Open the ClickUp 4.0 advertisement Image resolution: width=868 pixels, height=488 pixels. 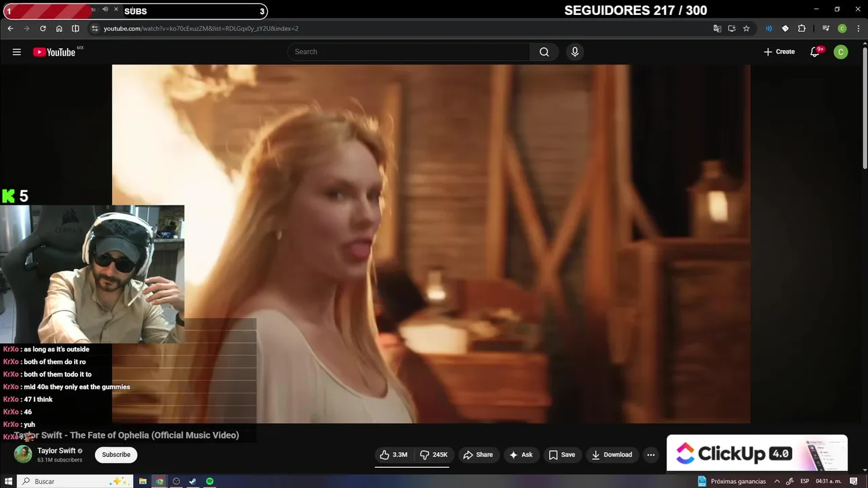tap(757, 453)
